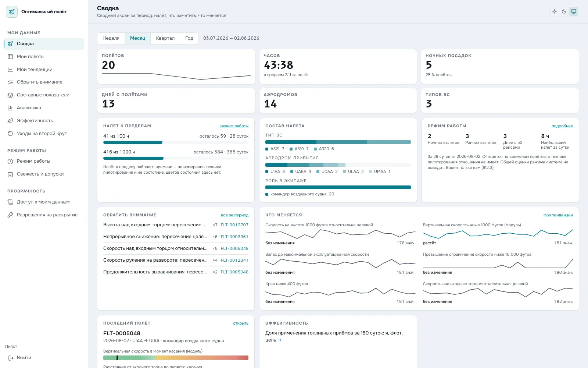Switch to light theme sun toggle

555,11
